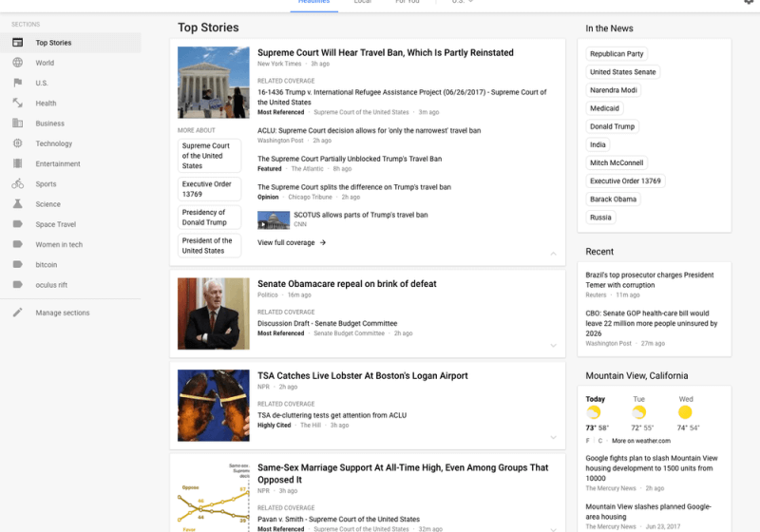Click the Women in tech label icon
Viewport: 760px width, 532px height.
(17, 244)
